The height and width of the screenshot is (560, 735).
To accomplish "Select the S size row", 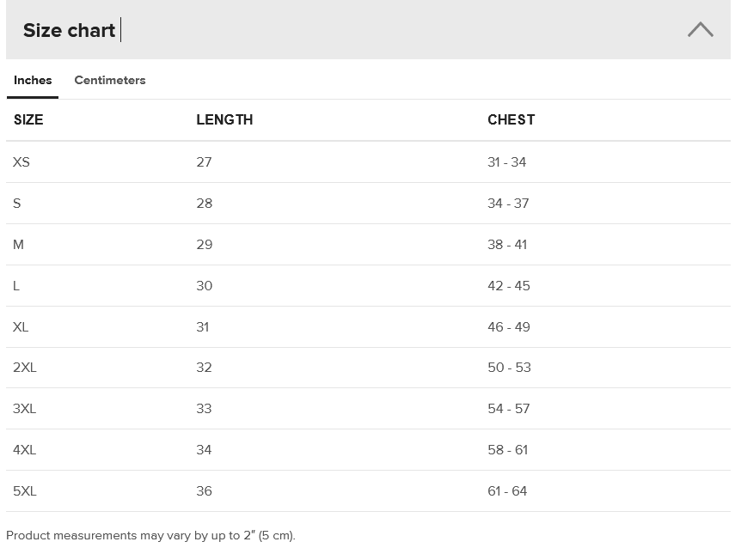I will [17, 203].
